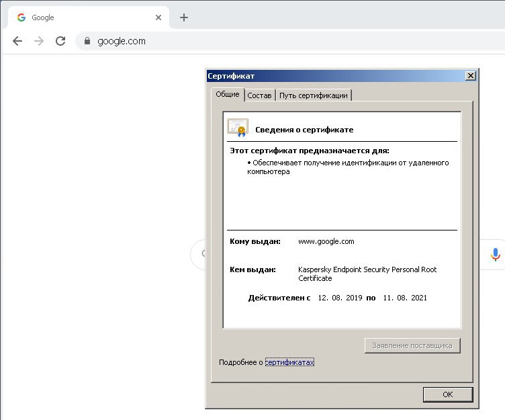Click the Этот сертификат предназначается для text

pyautogui.click(x=310, y=151)
